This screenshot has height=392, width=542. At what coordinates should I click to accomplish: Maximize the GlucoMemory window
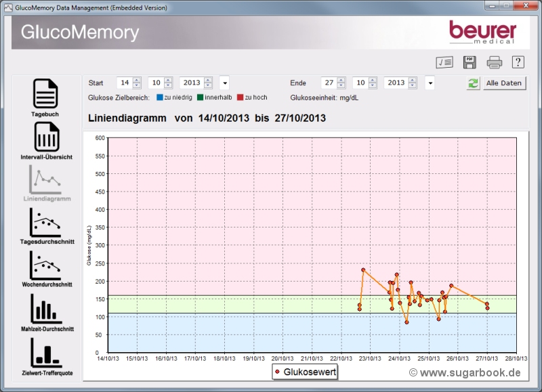pyautogui.click(x=506, y=5)
